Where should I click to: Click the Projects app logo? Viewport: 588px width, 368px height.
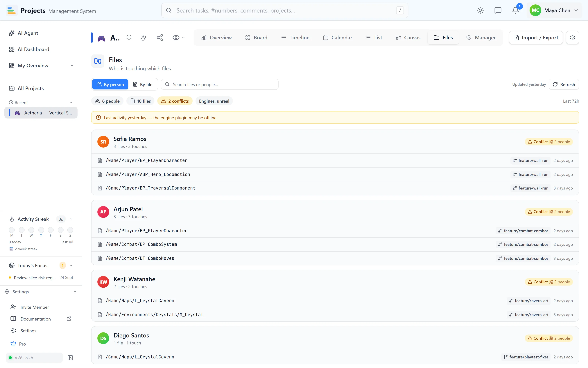pyautogui.click(x=11, y=10)
